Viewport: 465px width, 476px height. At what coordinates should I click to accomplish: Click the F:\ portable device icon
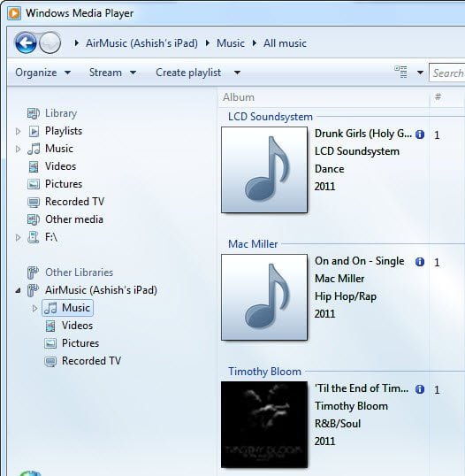33,237
